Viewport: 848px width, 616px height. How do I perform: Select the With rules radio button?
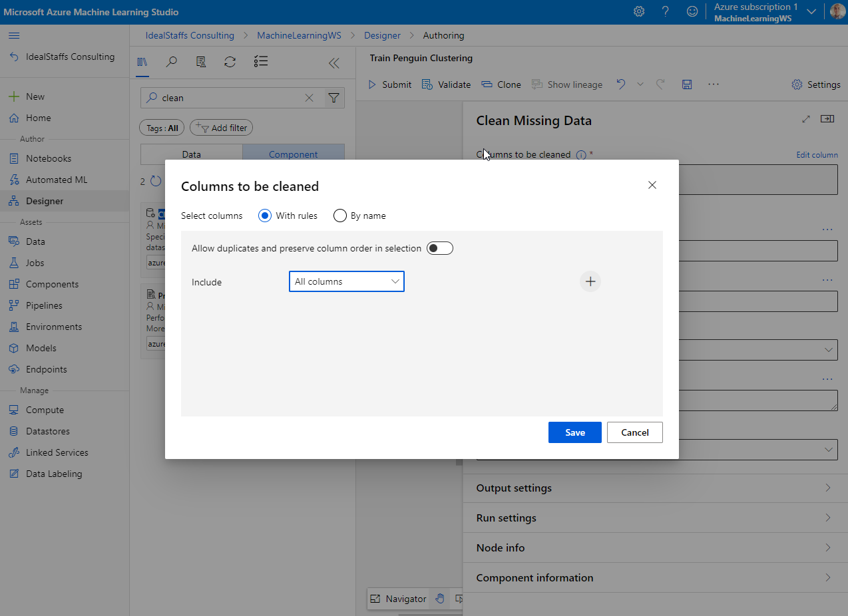click(x=265, y=216)
